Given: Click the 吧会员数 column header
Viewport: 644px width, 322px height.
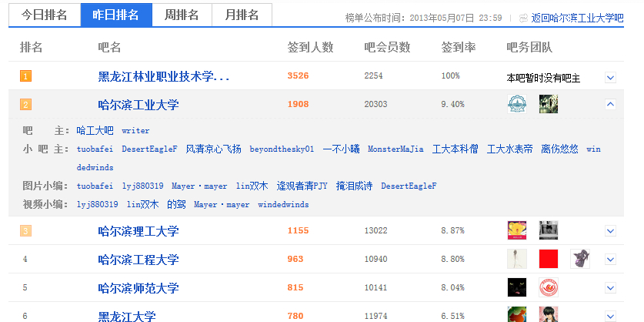Looking at the screenshot, I should point(387,48).
